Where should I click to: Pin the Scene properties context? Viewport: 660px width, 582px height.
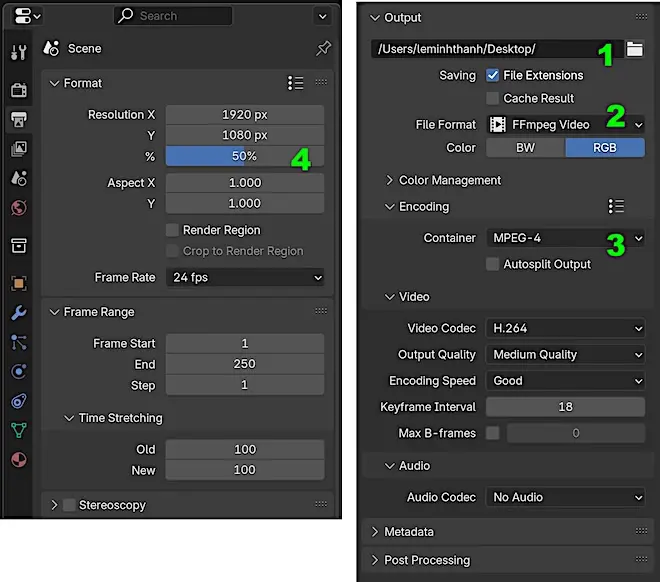pos(323,48)
